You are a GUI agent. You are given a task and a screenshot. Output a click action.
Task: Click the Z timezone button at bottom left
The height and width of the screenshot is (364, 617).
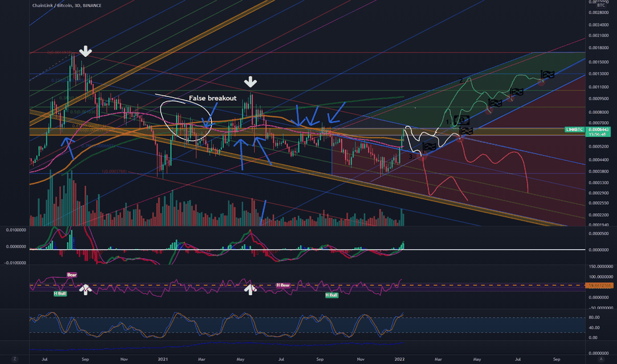(x=15, y=359)
